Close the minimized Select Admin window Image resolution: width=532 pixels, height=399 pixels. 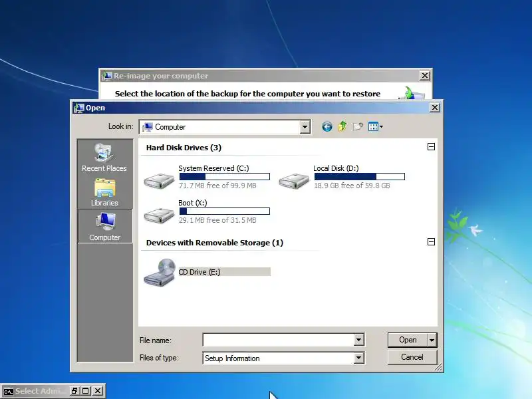98,391
